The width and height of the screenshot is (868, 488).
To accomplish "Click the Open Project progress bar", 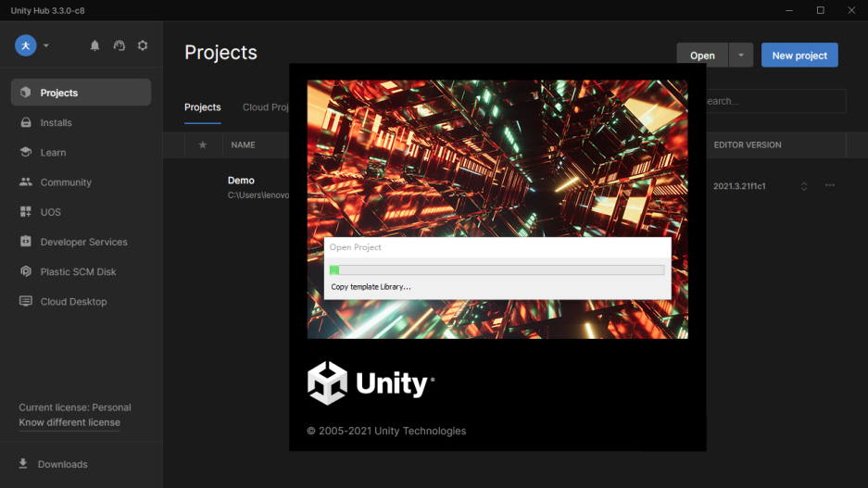I will 497,270.
